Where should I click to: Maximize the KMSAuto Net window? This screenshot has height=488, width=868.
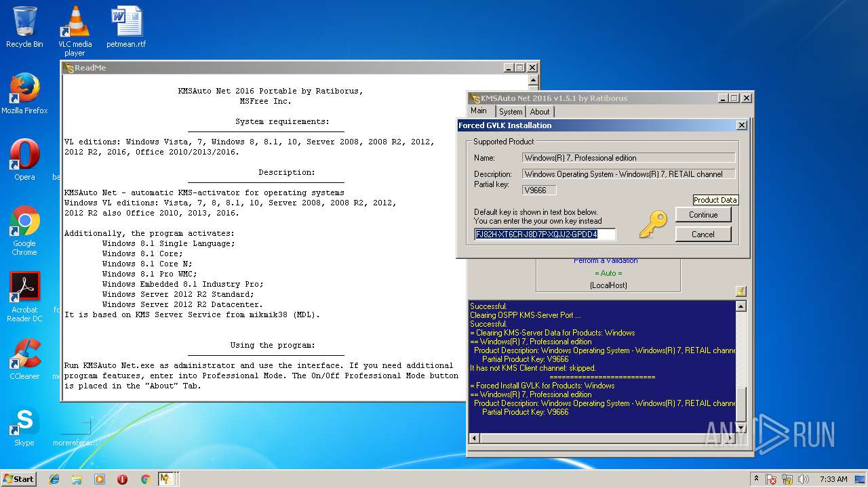coord(734,98)
